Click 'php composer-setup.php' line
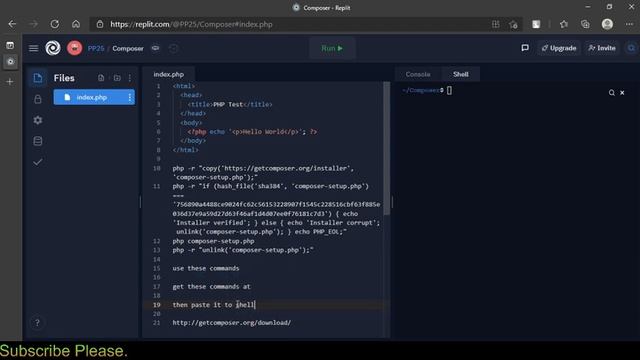The image size is (640, 360). (213, 241)
